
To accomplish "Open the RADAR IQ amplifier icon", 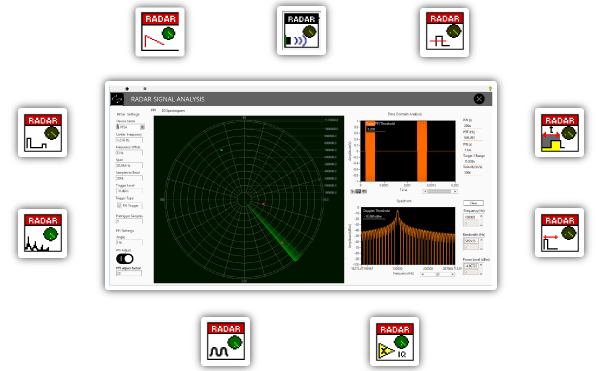I will 395,342.
